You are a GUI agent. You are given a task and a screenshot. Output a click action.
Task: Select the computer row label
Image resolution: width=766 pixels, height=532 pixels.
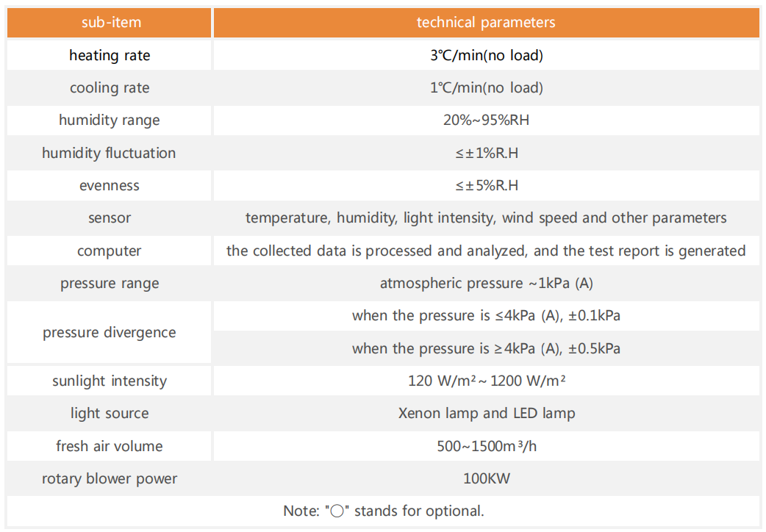(x=109, y=251)
